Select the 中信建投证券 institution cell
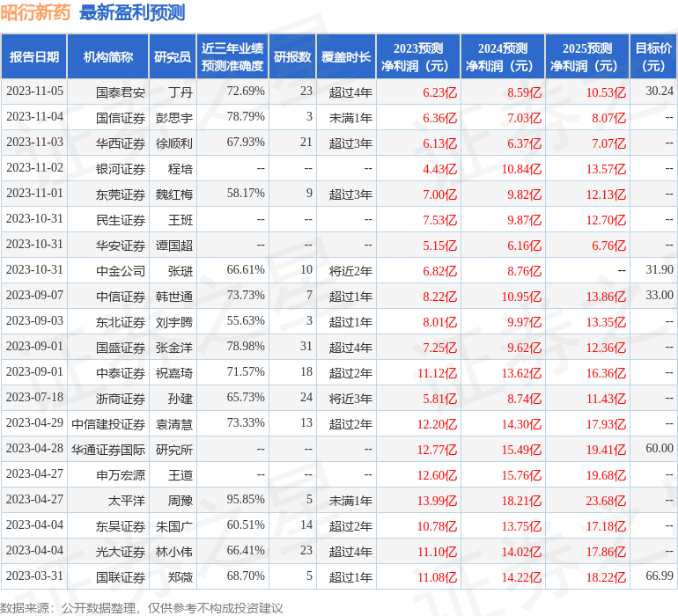The image size is (678, 616). (x=108, y=423)
